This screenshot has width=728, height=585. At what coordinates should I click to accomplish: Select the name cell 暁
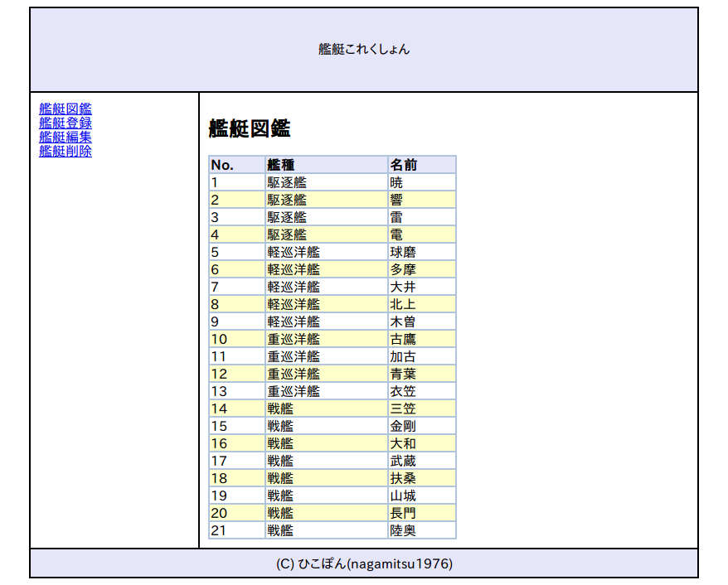[421, 182]
